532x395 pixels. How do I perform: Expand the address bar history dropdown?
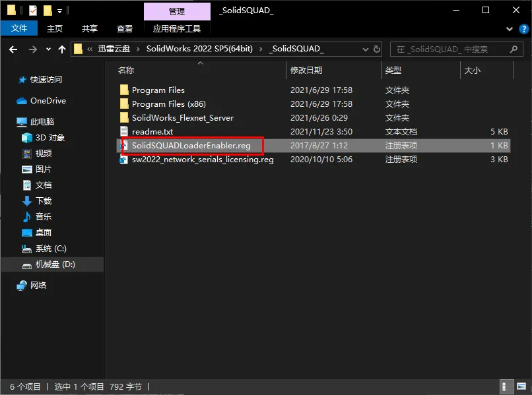pos(366,49)
